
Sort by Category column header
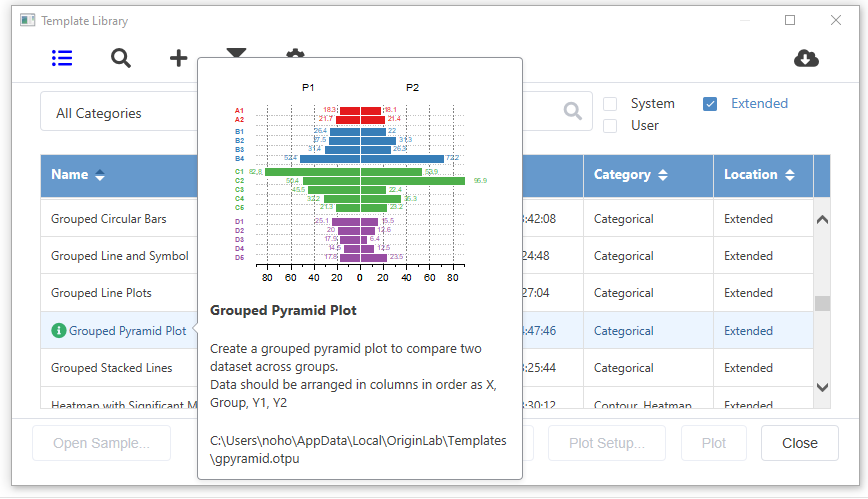click(629, 175)
